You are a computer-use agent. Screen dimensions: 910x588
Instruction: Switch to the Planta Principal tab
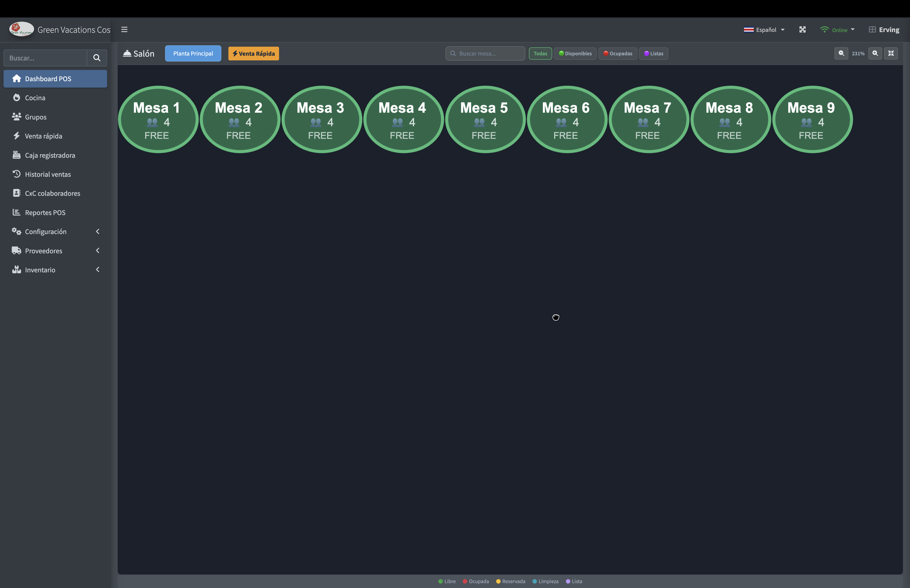[x=193, y=54]
